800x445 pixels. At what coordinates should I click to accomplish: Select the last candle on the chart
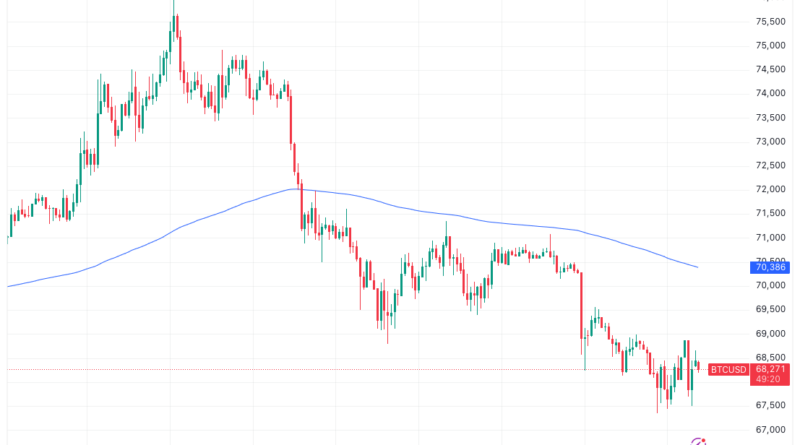(698, 367)
